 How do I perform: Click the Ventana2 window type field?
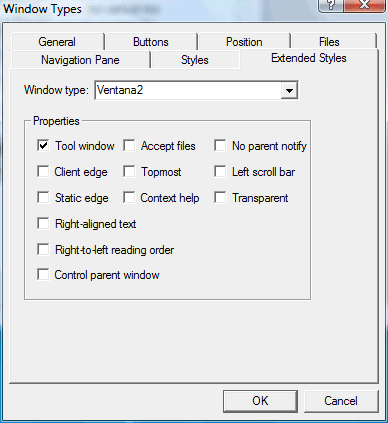[x=196, y=90]
